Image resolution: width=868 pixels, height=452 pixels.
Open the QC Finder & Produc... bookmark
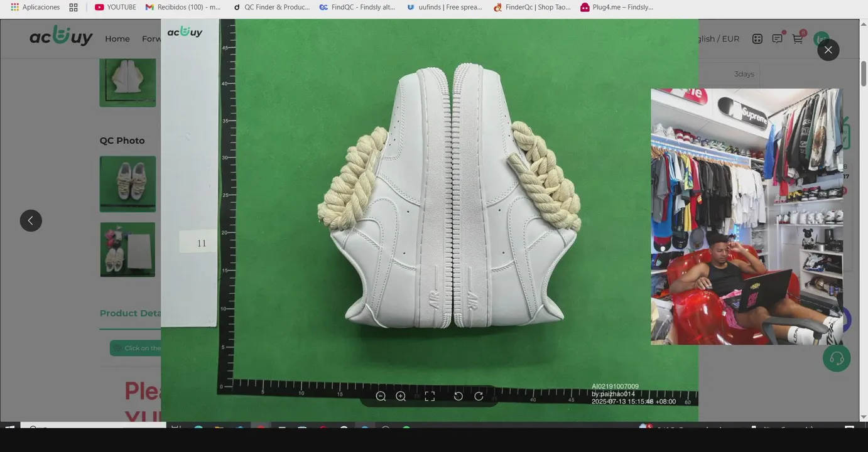coord(271,7)
